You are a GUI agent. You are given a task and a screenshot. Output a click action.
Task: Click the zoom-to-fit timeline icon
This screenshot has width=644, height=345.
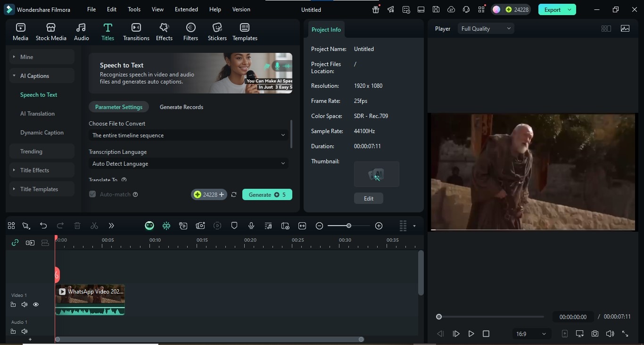[x=302, y=226]
